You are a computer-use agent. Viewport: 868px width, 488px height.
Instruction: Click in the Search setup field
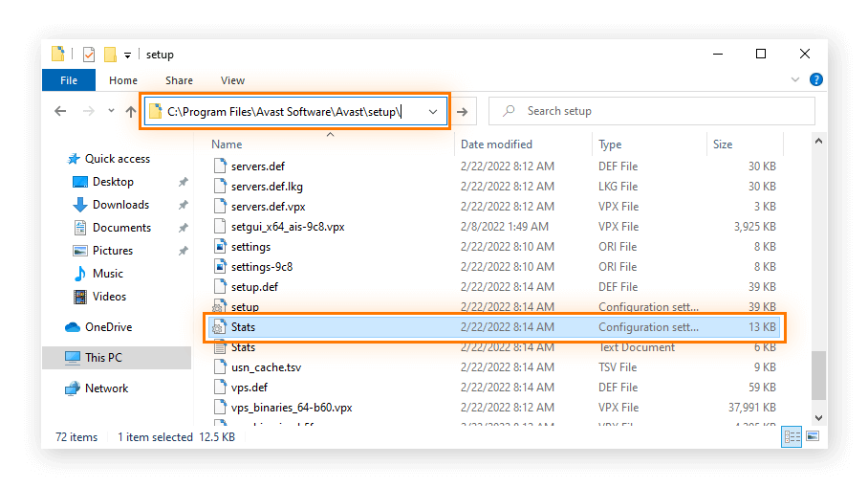660,111
